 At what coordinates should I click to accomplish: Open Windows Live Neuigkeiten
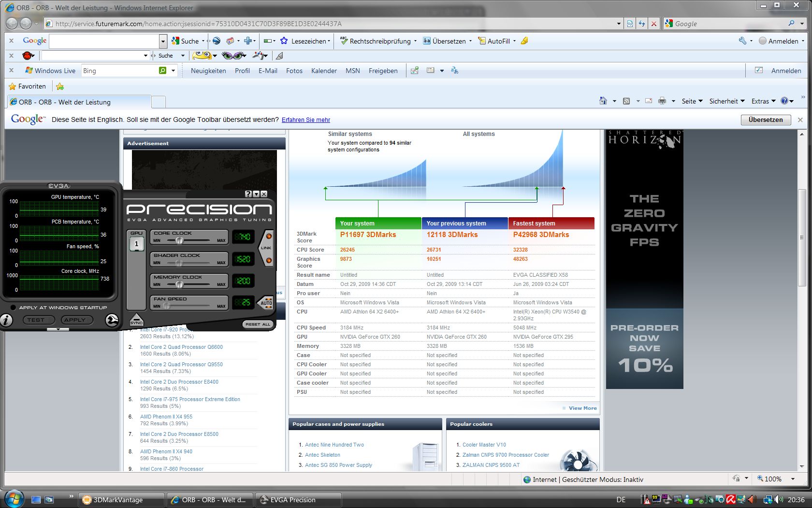click(208, 71)
